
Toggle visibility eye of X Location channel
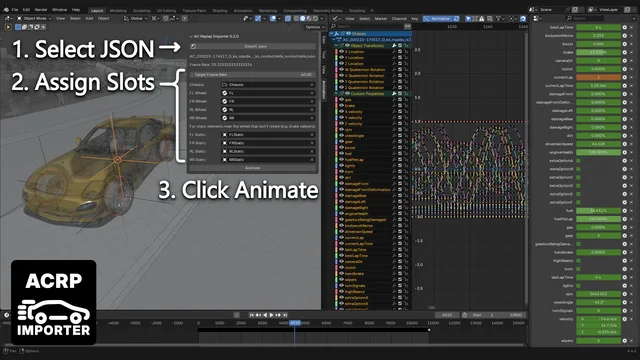[342, 52]
